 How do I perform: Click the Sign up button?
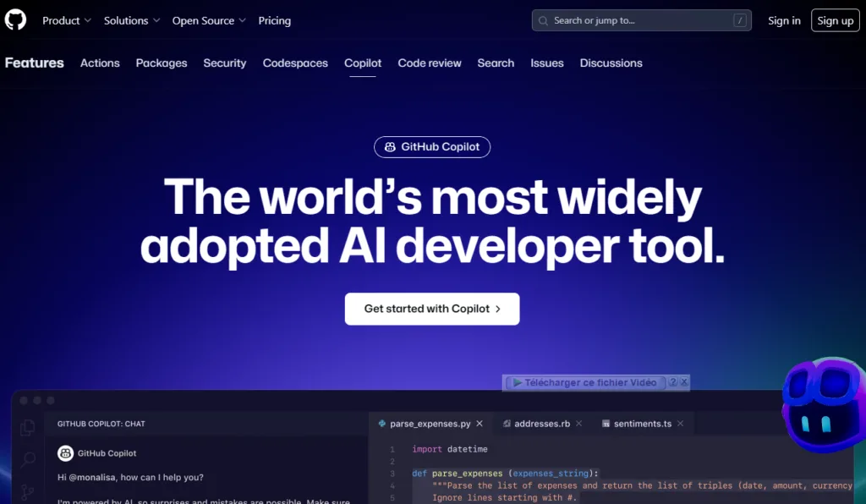[x=835, y=20]
